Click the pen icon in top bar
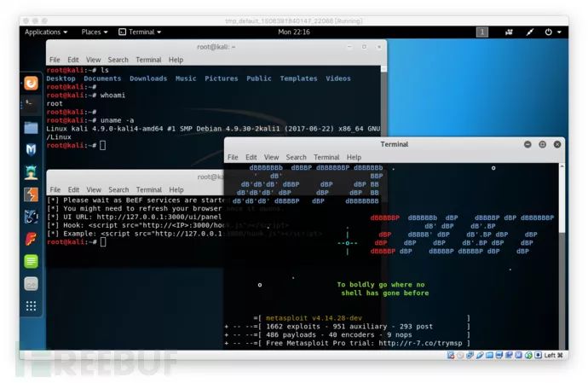 point(529,32)
